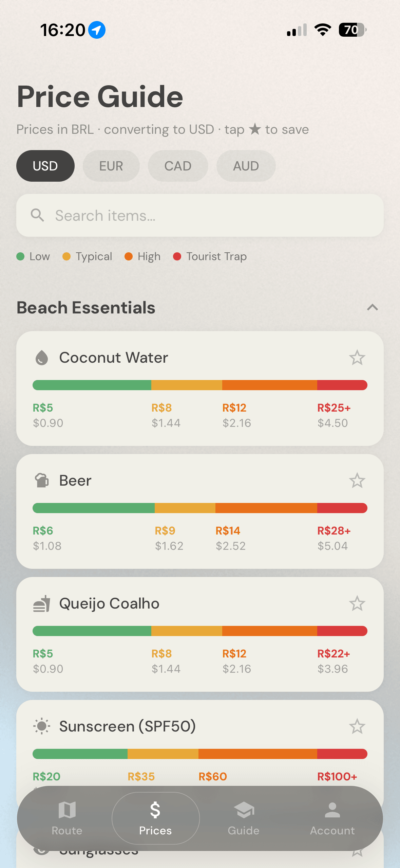Viewport: 400px width, 868px height.
Task: Switch conversion to CAD
Action: pyautogui.click(x=178, y=166)
